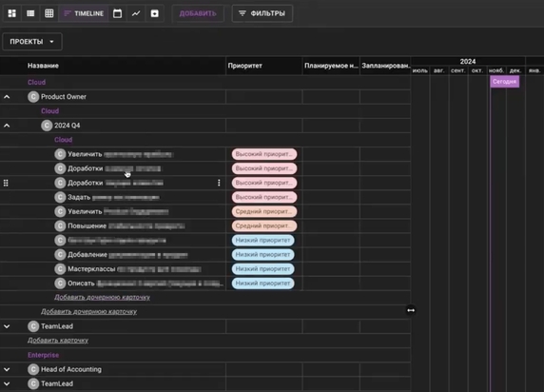
Task: Click Низкий приоритет badge on Мастерклассы row
Action: point(262,269)
